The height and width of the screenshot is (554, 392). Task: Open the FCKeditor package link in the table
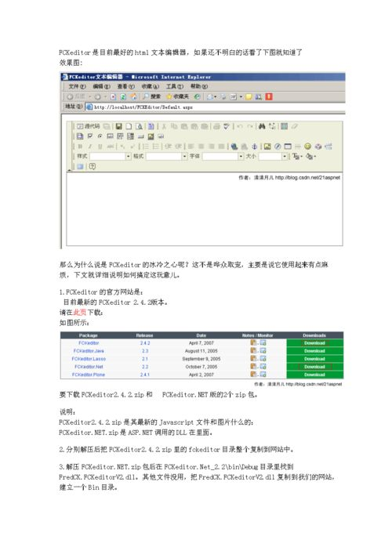tap(89, 342)
